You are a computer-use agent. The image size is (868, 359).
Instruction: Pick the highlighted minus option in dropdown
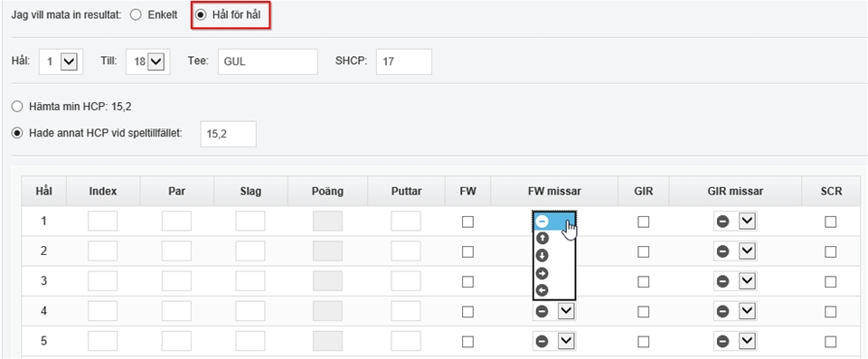tap(554, 221)
